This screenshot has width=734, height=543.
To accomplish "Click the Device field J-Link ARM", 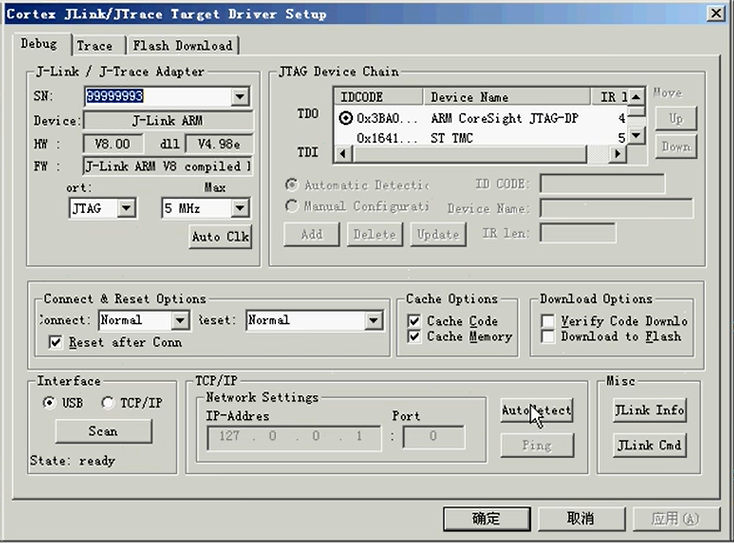I will click(x=168, y=121).
